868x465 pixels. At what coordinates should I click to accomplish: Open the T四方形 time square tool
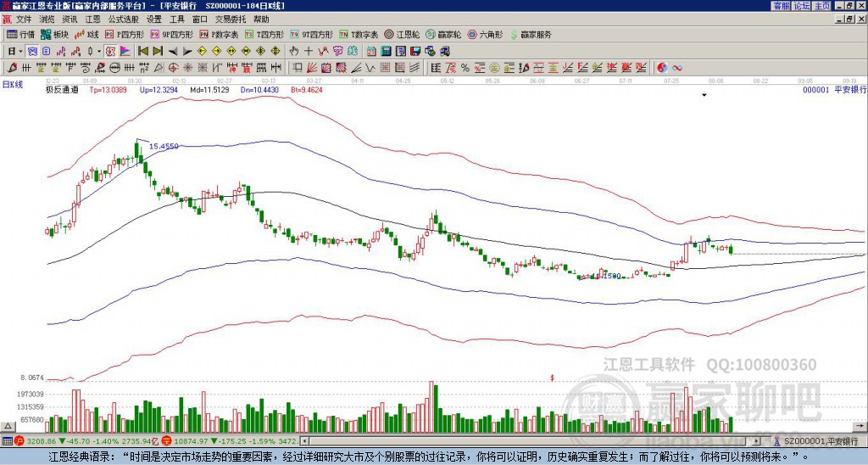(264, 34)
